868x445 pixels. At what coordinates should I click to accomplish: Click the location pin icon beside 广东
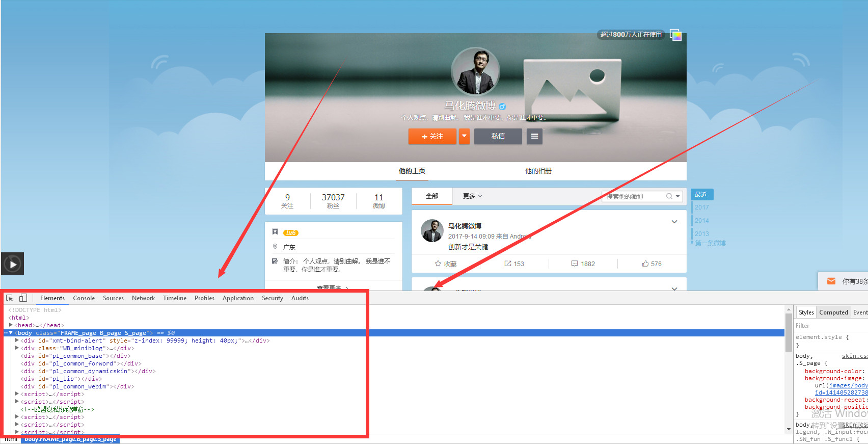275,247
